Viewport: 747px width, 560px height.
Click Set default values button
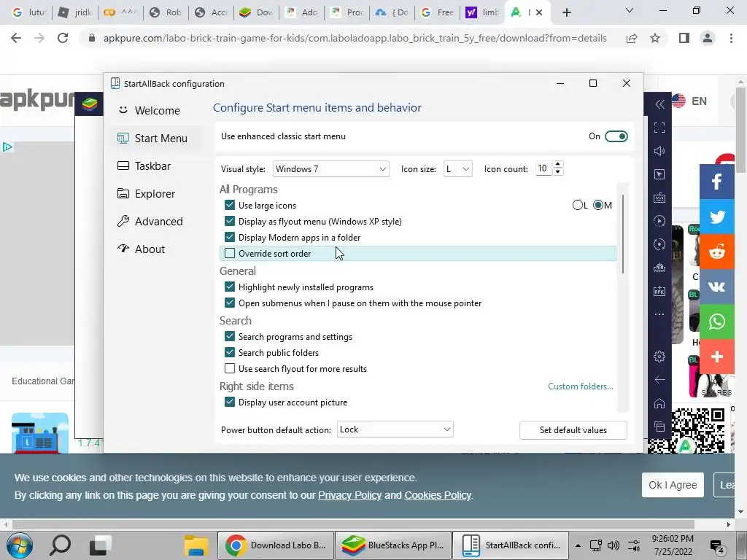(x=573, y=430)
